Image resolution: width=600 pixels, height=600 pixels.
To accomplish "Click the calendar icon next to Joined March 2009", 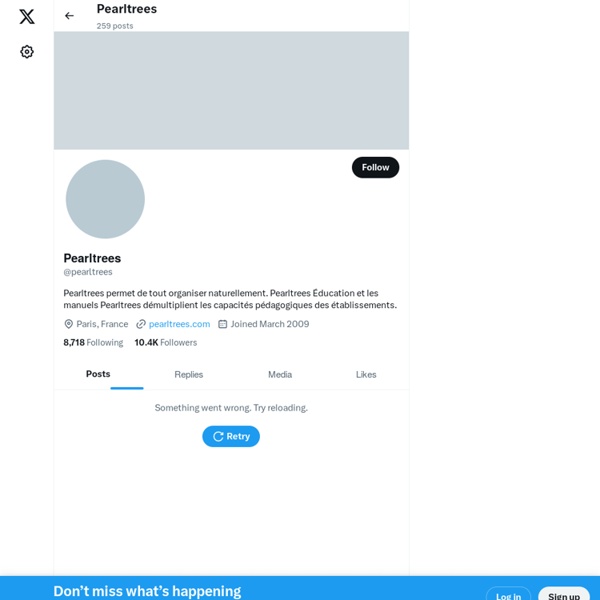I will click(222, 324).
